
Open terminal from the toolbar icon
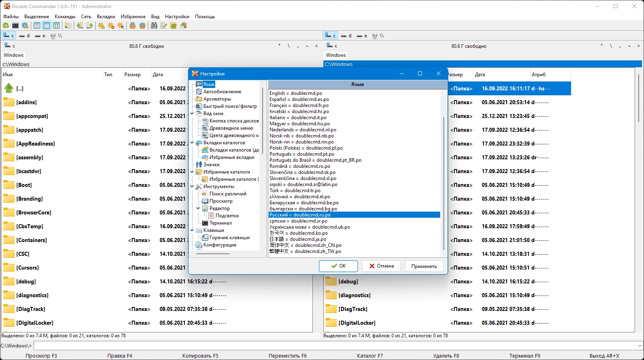coord(15,26)
